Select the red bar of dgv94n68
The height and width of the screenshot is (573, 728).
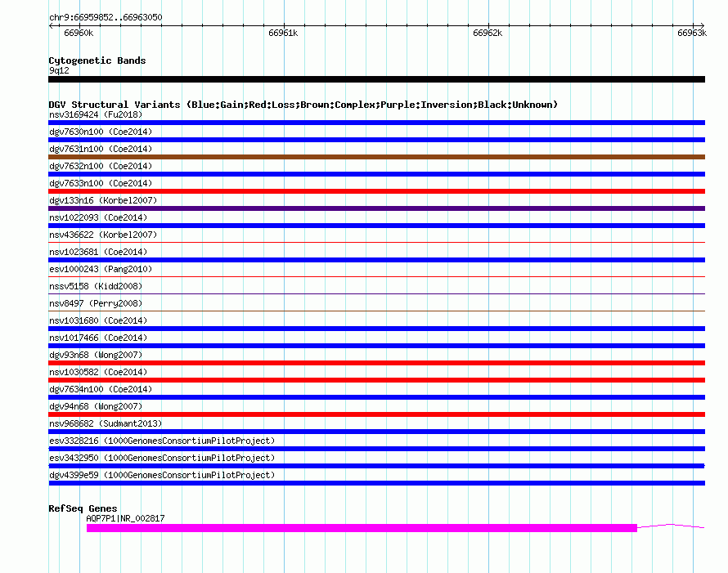(376, 414)
